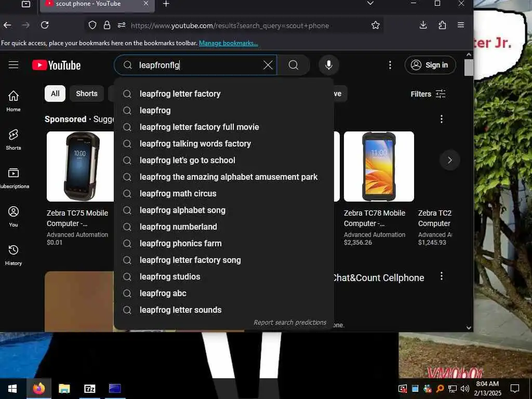Screen dimensions: 532x399
Task: Choose suggestion leapfrog studios
Action: [224, 277]
